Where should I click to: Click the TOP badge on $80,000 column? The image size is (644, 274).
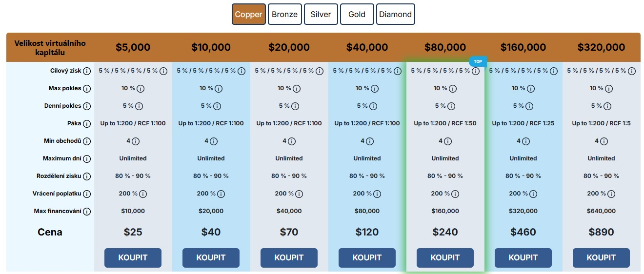(478, 61)
